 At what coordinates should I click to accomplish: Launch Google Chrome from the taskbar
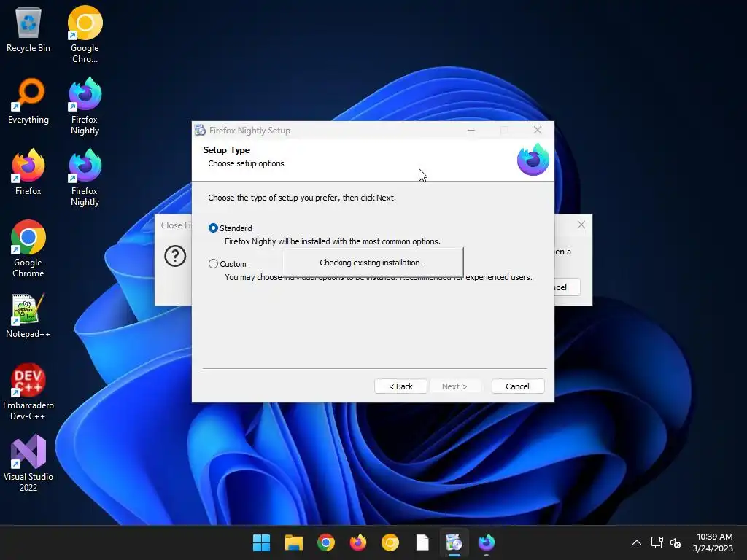click(x=326, y=542)
